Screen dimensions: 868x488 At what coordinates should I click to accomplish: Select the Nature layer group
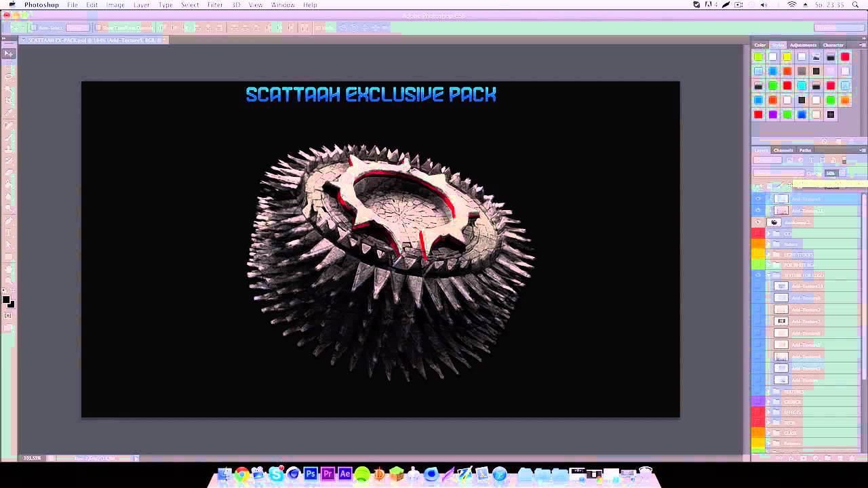(x=813, y=244)
